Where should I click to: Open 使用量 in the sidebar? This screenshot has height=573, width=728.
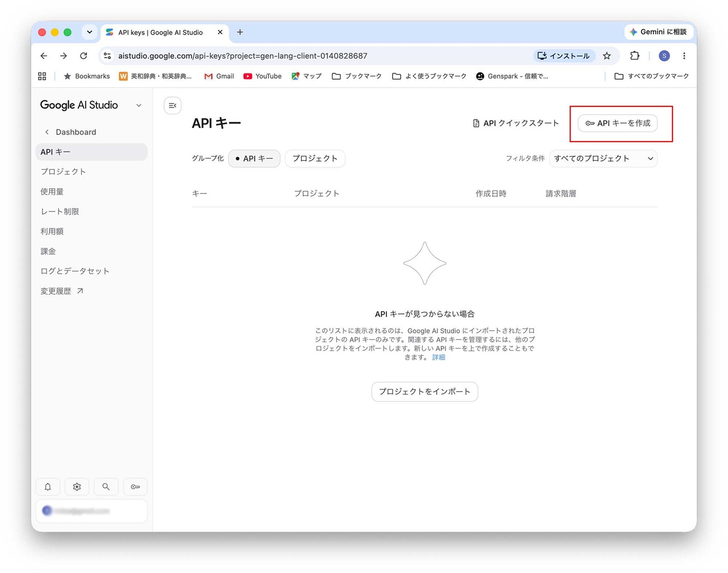[x=52, y=191]
